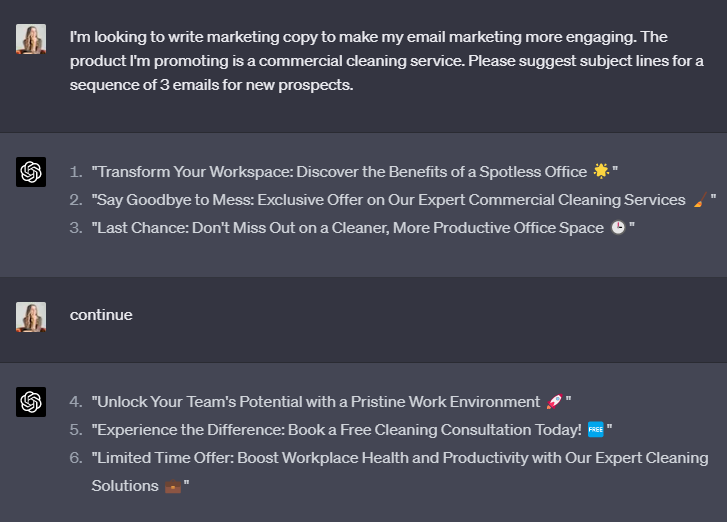Click the sun emoji after "Spotless Office"
The height and width of the screenshot is (522, 727).
601,172
